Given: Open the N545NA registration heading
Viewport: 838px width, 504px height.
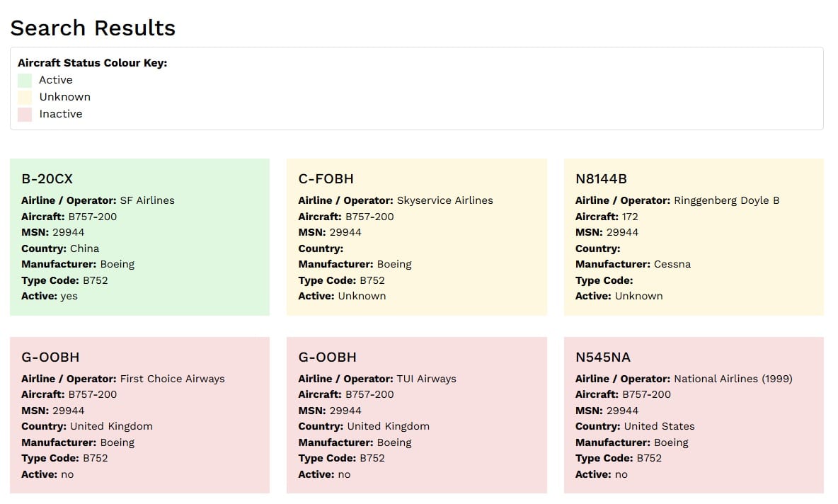Looking at the screenshot, I should 602,357.
